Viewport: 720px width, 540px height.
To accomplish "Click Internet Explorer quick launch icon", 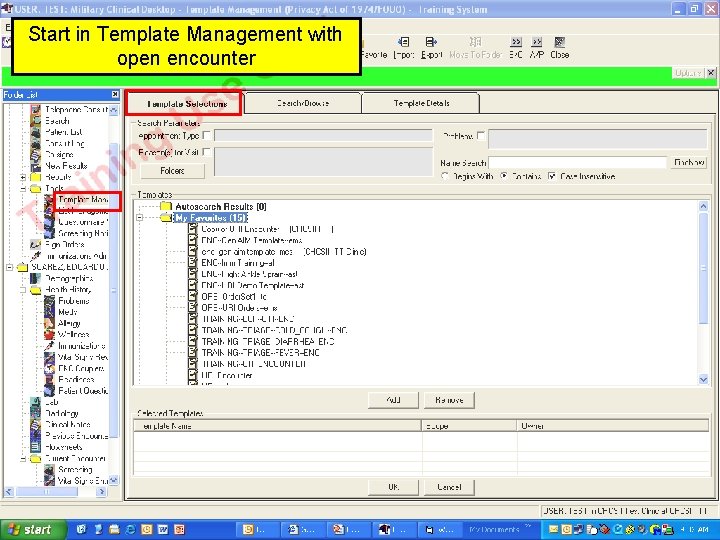I will [130, 529].
